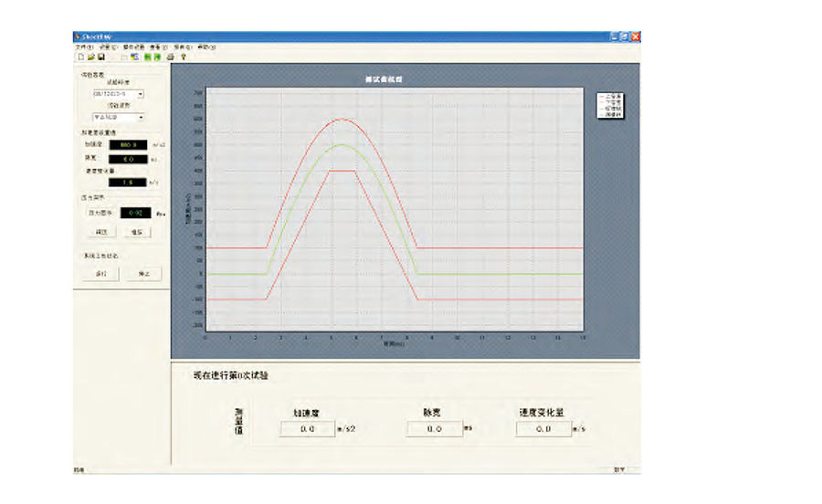
Task: Click the second green toolbar icon
Action: pos(158,57)
